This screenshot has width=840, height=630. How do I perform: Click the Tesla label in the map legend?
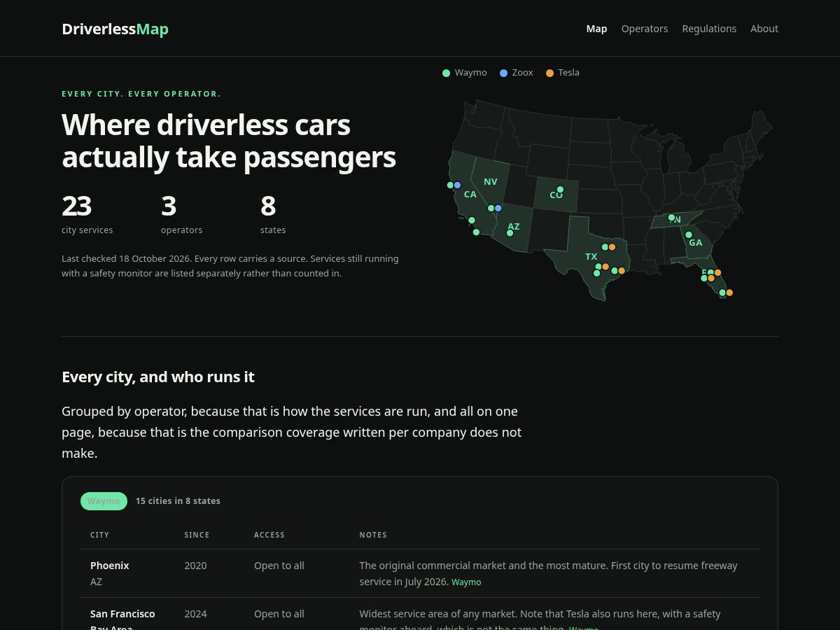568,73
